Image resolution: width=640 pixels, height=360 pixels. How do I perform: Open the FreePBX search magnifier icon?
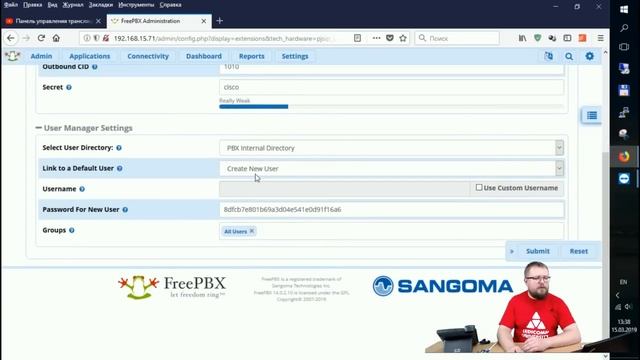[x=569, y=56]
